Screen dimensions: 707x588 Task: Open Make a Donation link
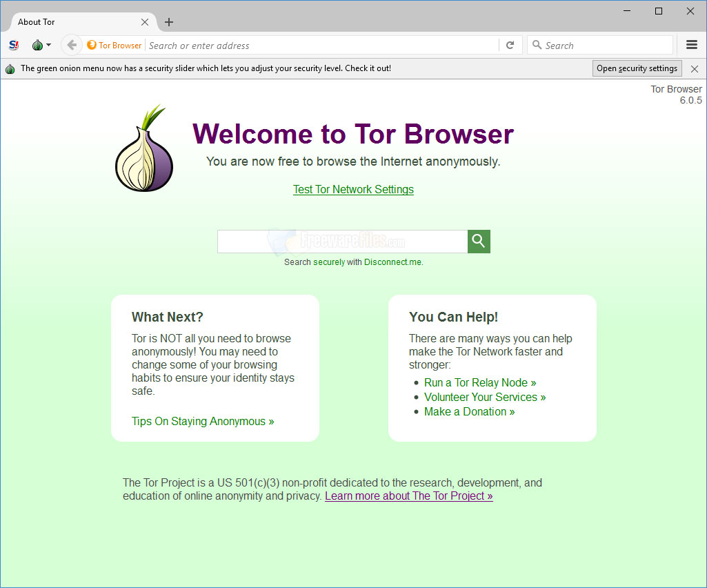[470, 411]
